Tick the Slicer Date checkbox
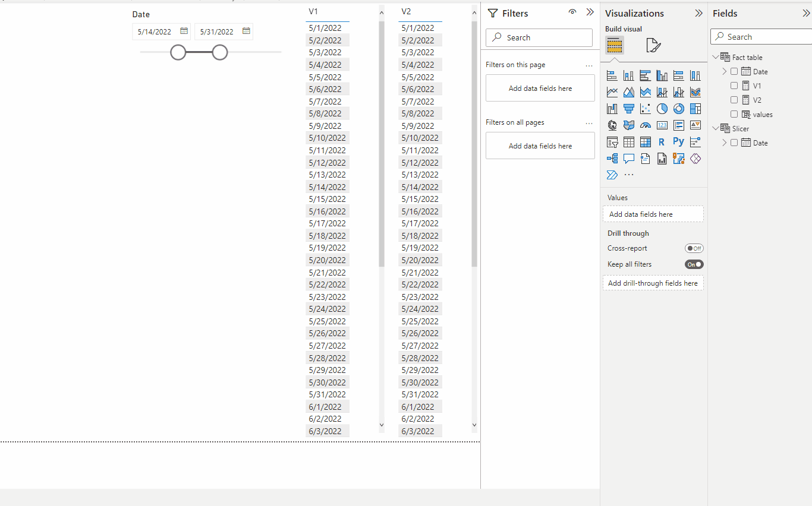 [x=734, y=143]
